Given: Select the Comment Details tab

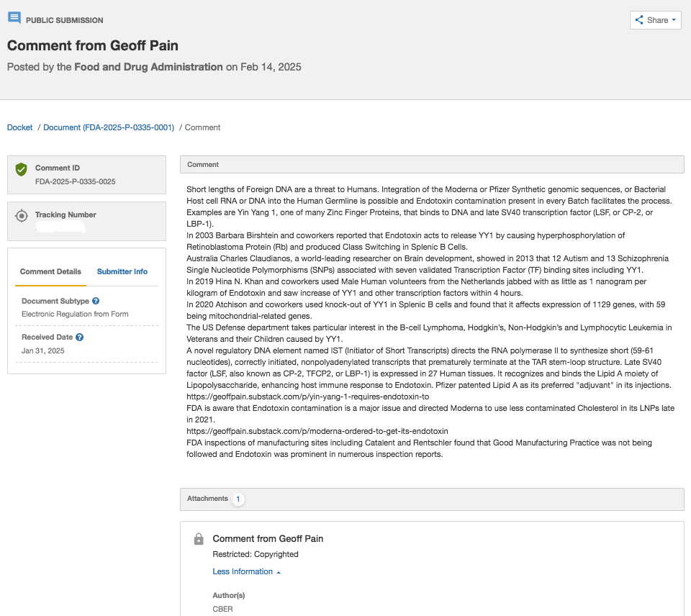Looking at the screenshot, I should point(50,271).
